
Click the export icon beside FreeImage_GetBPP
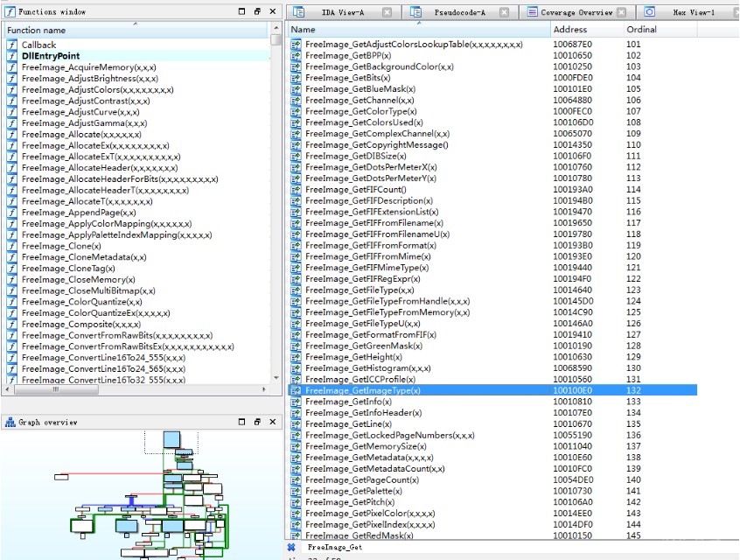tap(296, 56)
